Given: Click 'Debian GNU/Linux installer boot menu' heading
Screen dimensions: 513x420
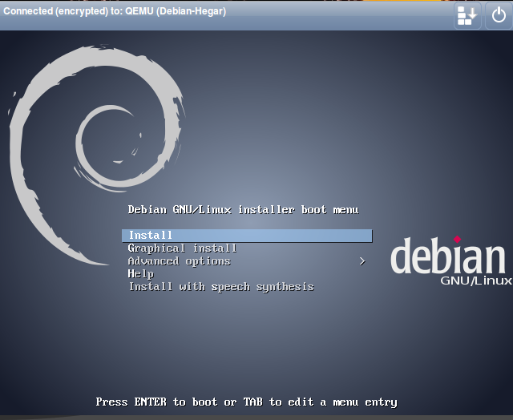Looking at the screenshot, I should 243,210.
